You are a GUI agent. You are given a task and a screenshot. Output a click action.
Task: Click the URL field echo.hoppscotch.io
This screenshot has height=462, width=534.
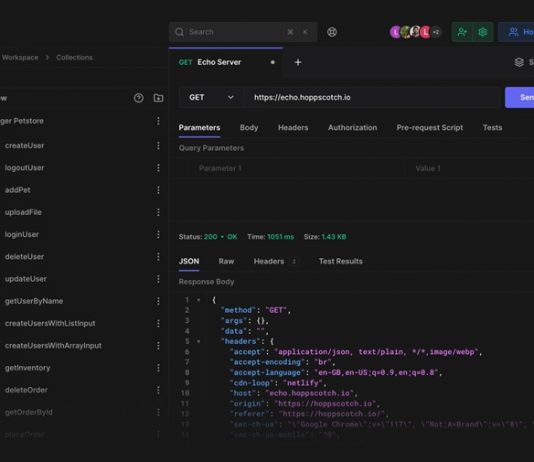[x=372, y=98]
